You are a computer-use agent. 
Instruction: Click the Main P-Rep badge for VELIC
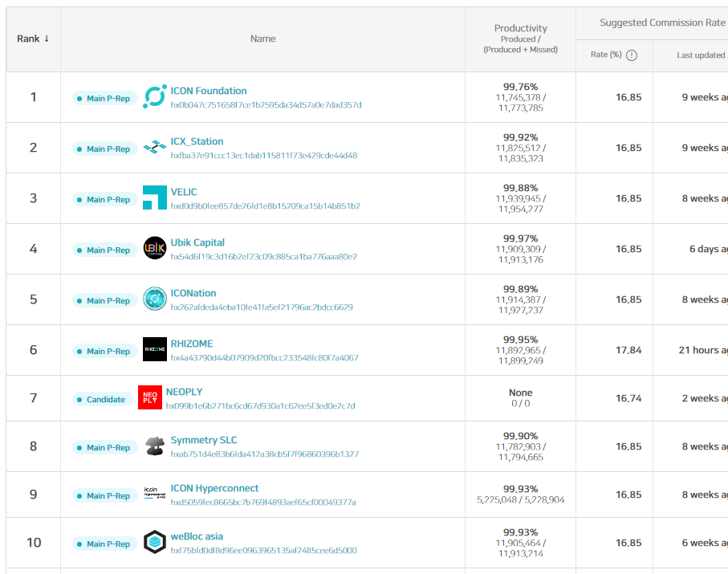tap(104, 200)
